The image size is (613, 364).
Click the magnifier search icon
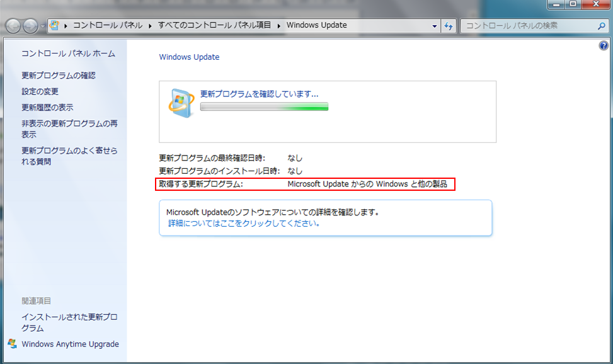pos(601,26)
